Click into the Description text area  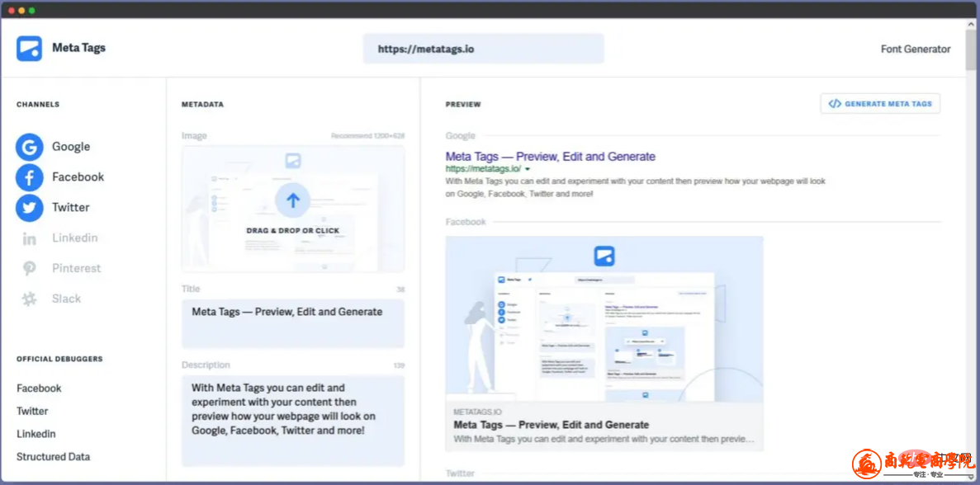293,420
